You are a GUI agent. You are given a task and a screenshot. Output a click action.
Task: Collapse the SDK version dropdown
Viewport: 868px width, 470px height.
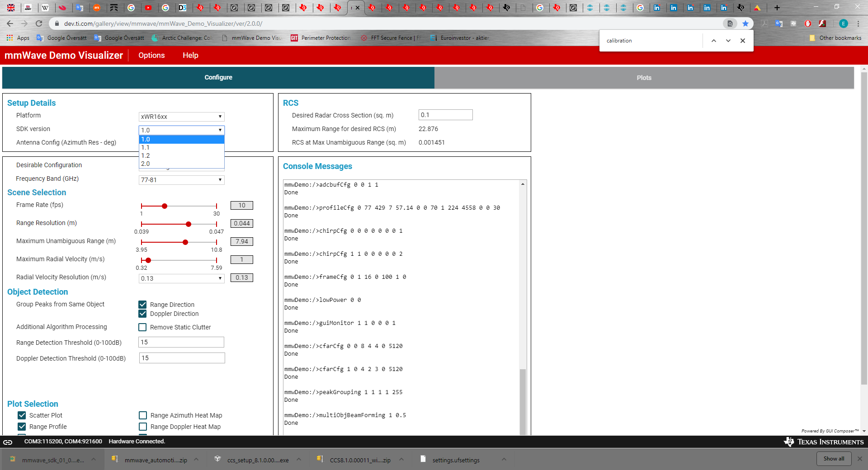pos(181,130)
